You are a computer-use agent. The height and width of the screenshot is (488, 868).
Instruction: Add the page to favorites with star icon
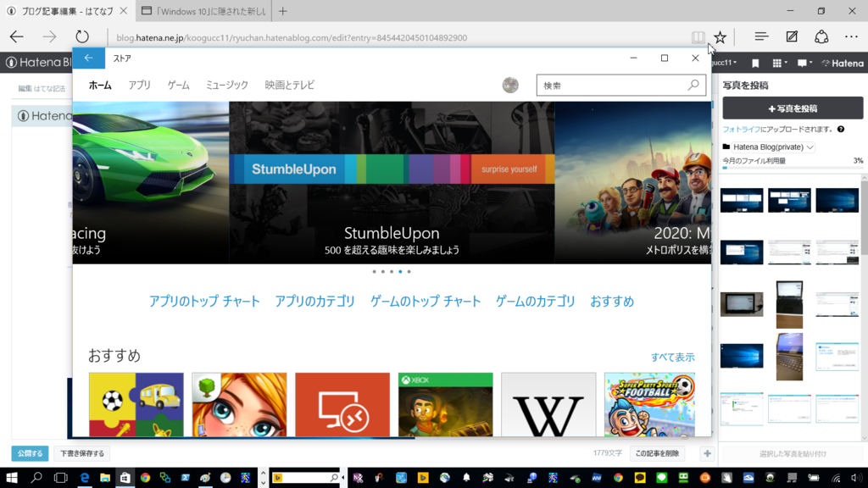click(720, 36)
